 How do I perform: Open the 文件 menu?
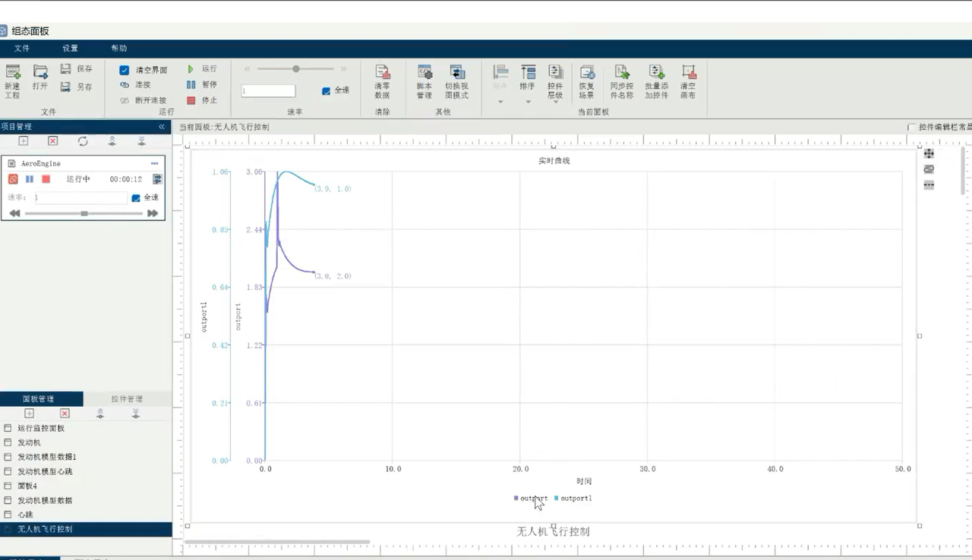point(21,49)
